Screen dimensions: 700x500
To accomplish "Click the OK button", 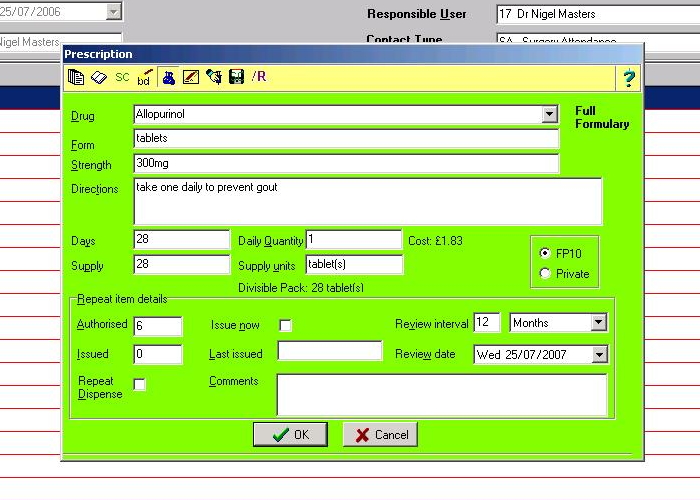I will (x=290, y=434).
